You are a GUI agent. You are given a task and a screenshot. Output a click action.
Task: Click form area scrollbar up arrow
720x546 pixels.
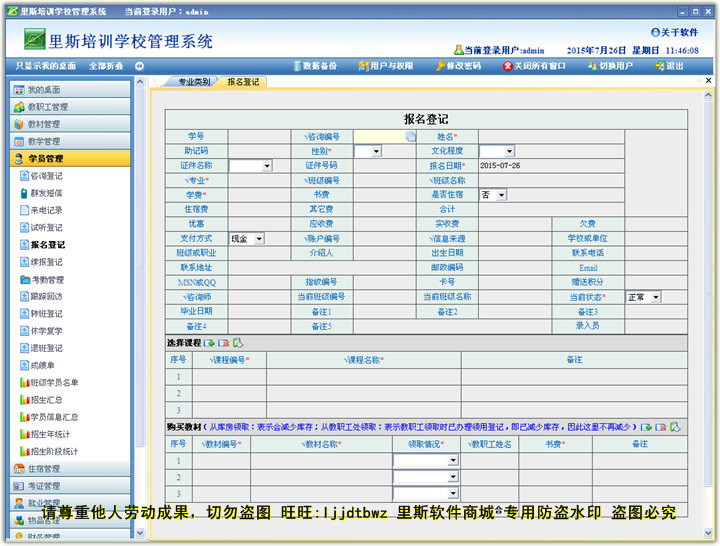(708, 95)
